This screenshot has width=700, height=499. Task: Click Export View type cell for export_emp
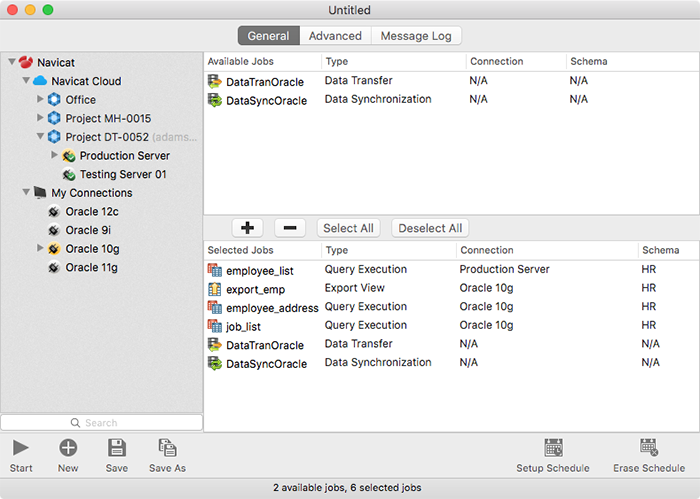[x=354, y=288]
